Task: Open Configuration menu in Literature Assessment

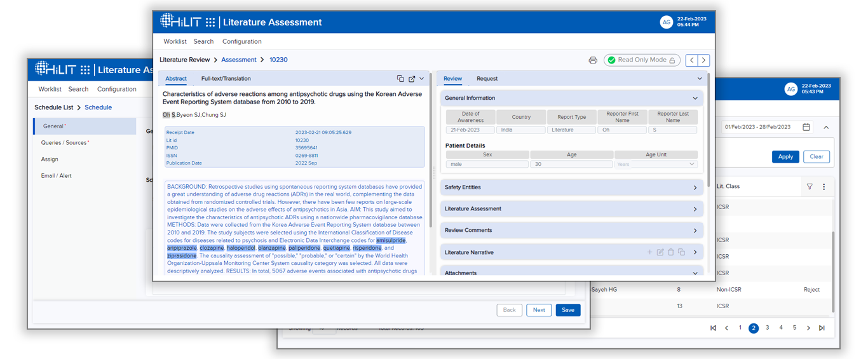Action: 241,41
